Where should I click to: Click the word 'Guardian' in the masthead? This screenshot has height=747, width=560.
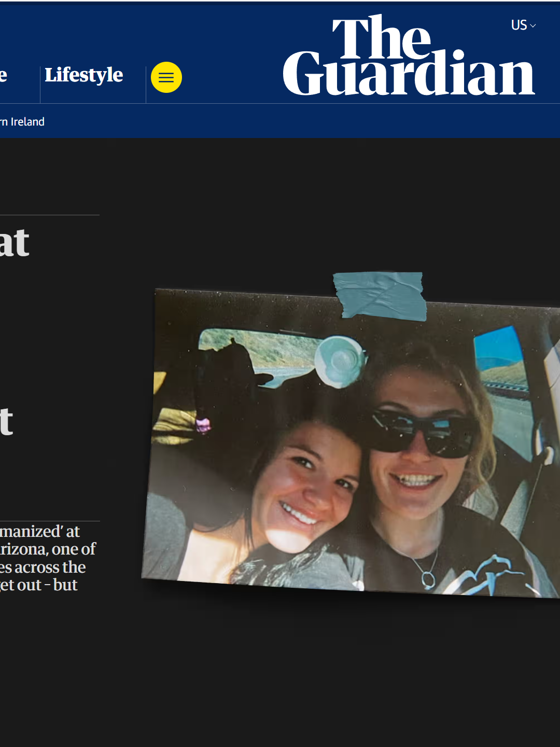pos(408,75)
